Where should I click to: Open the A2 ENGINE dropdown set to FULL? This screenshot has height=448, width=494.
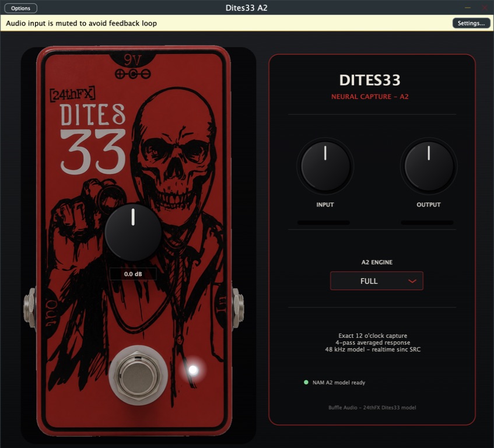(x=377, y=281)
